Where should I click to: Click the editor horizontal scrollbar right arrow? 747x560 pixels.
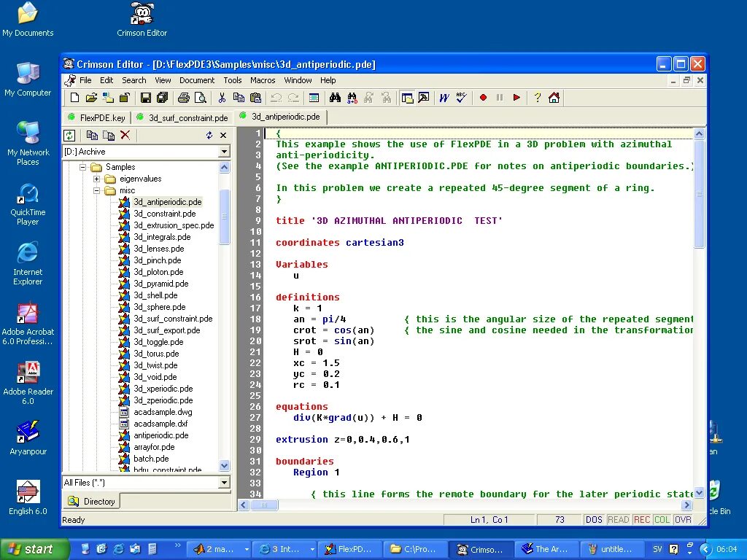coord(686,505)
